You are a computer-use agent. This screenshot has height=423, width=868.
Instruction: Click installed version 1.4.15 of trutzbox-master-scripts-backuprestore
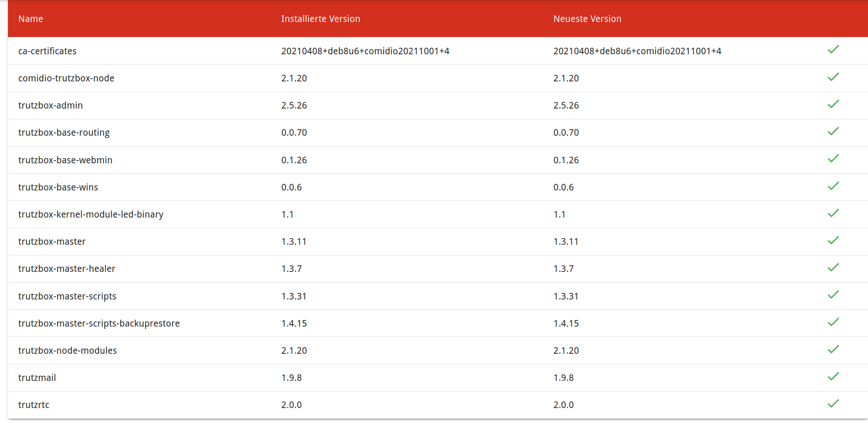pos(294,323)
